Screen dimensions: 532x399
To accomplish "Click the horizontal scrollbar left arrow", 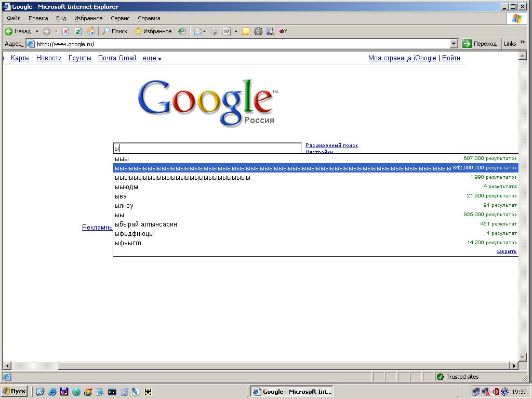I will click(7, 366).
